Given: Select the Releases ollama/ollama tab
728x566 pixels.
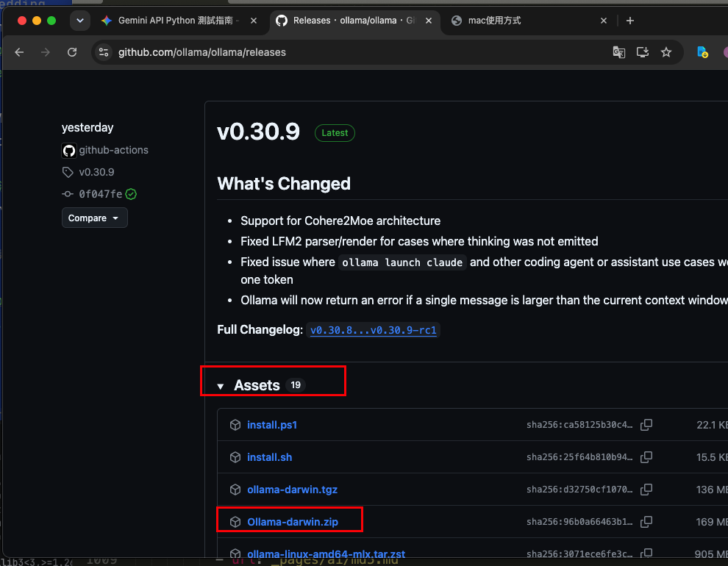Looking at the screenshot, I should (354, 21).
